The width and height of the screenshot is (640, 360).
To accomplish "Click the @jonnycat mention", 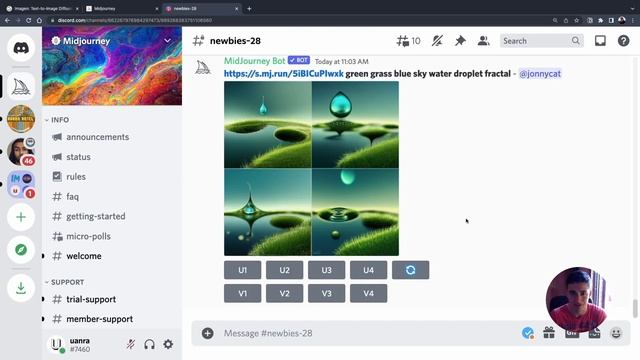I will (x=540, y=74).
